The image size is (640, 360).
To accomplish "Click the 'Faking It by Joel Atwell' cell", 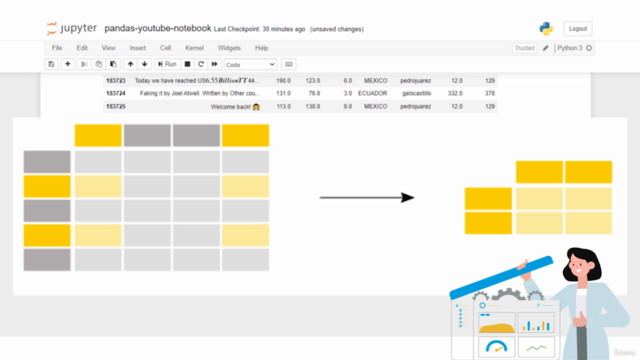I will 200,93.
